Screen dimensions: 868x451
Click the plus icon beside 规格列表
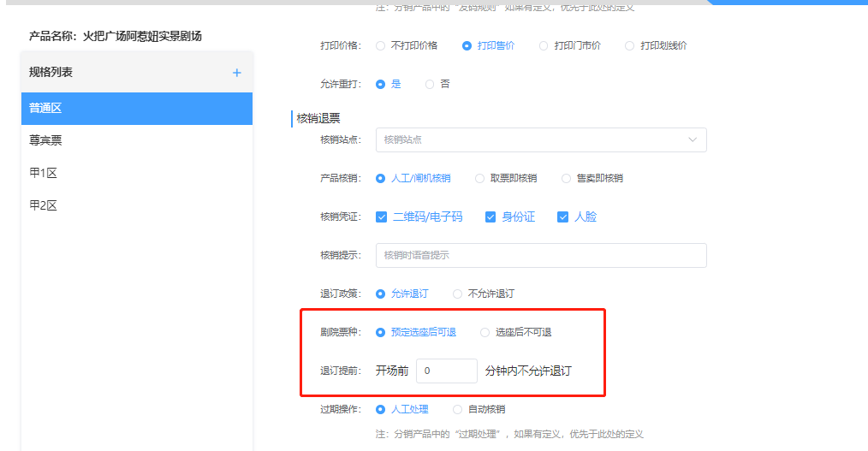click(x=237, y=73)
